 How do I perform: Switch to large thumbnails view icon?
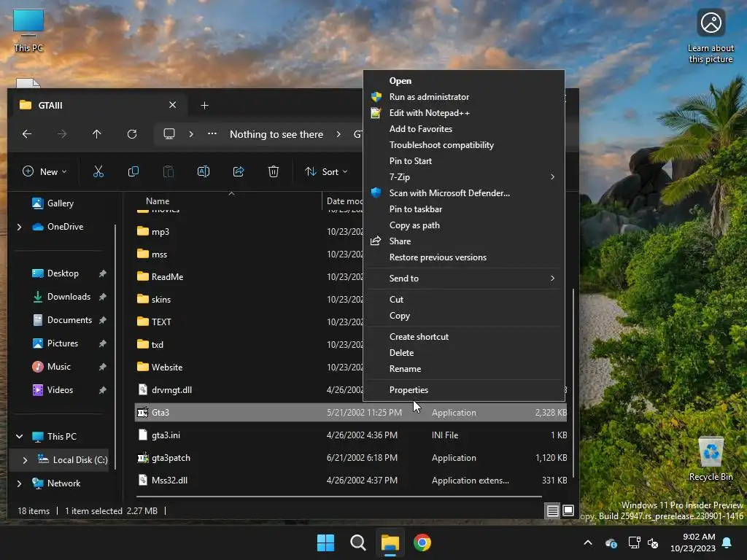pos(568,511)
